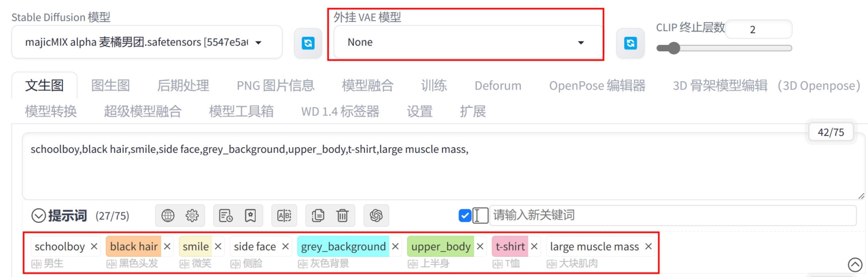Refresh the VAE model list
The image size is (868, 277).
point(631,43)
